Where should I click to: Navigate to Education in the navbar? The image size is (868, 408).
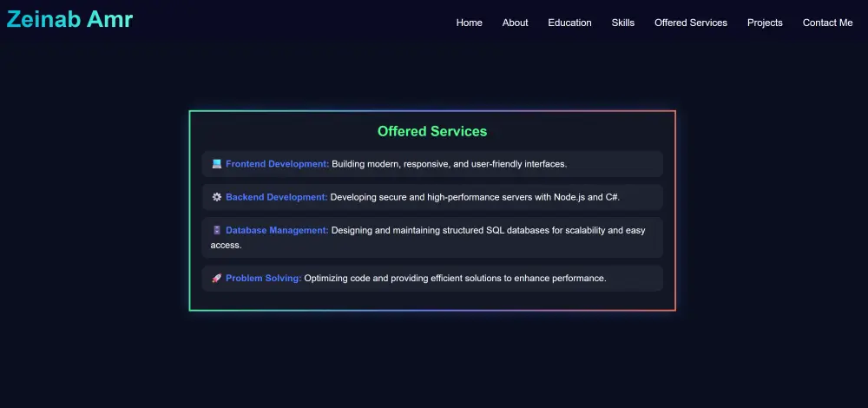(x=569, y=23)
